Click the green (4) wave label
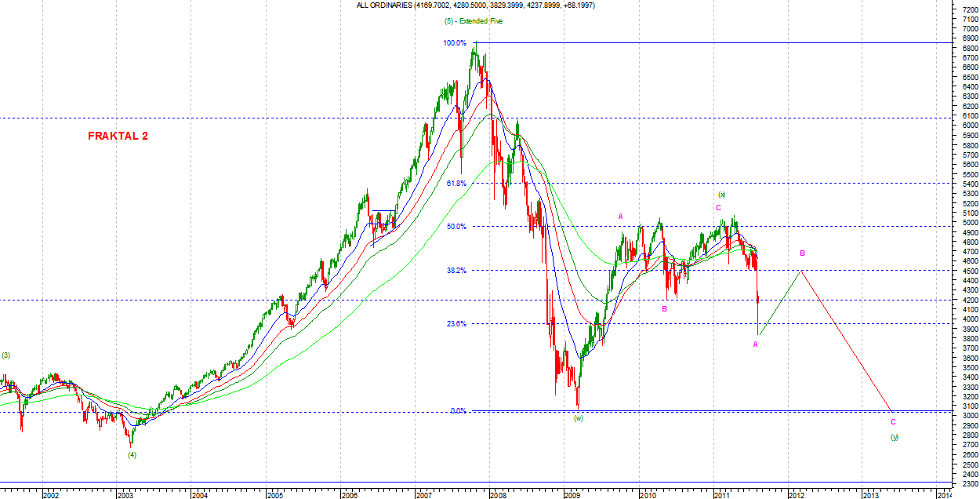 coord(132,454)
